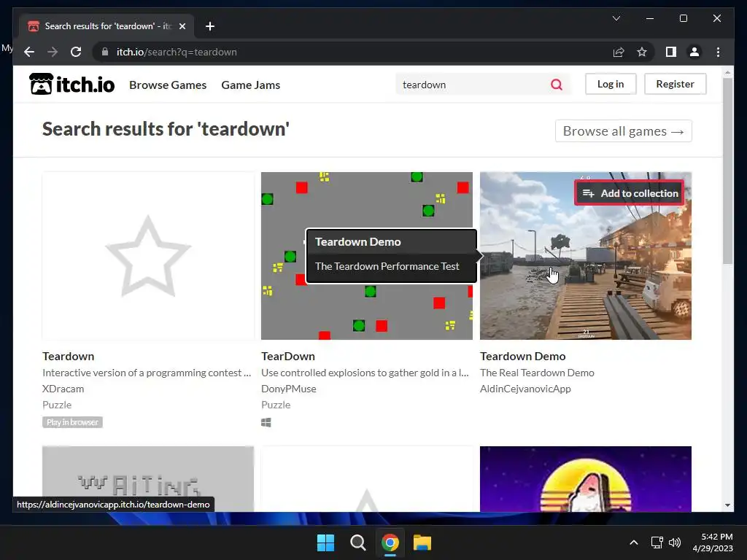
Task: Click the Register button
Action: (x=675, y=84)
